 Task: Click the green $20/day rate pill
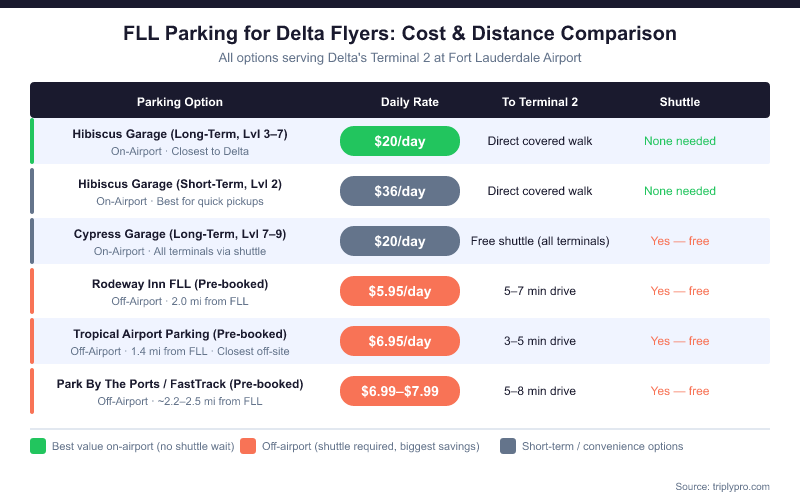coord(400,141)
